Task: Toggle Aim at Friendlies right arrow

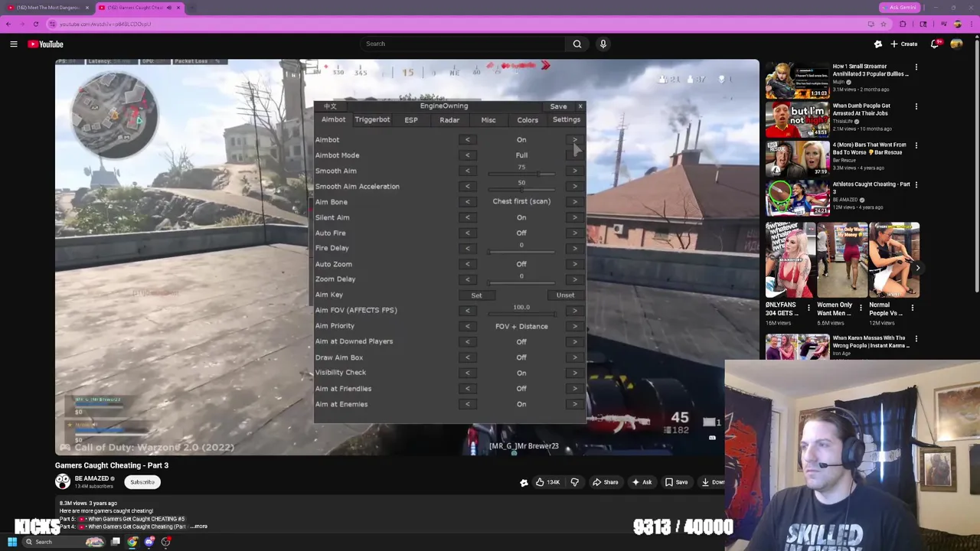Action: pyautogui.click(x=575, y=389)
